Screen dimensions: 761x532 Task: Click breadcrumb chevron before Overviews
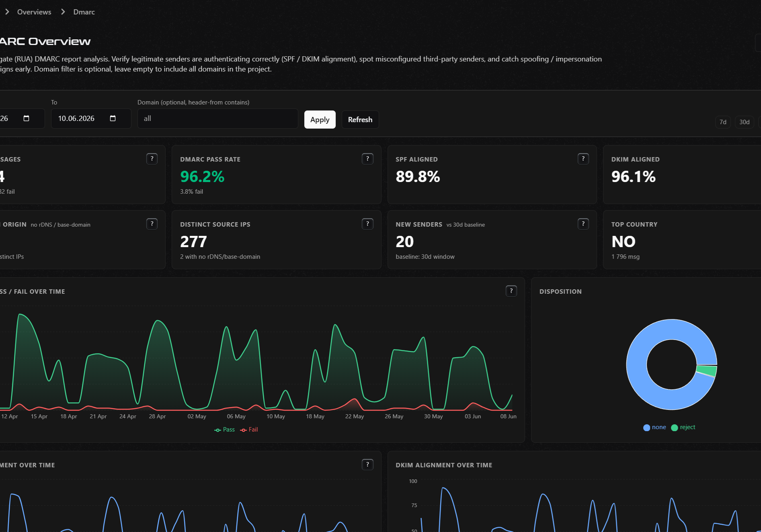(x=7, y=12)
